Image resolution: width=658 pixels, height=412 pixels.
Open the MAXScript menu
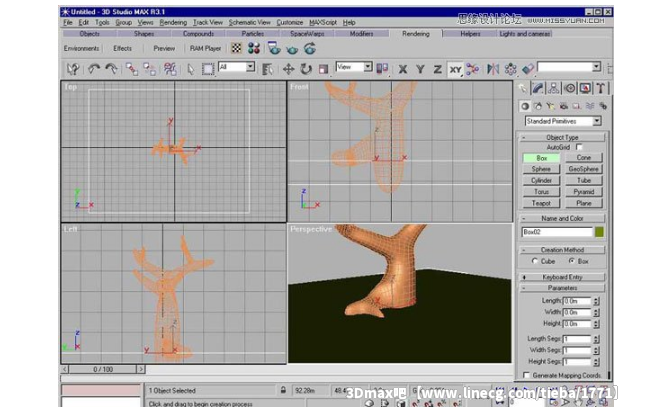(x=323, y=22)
